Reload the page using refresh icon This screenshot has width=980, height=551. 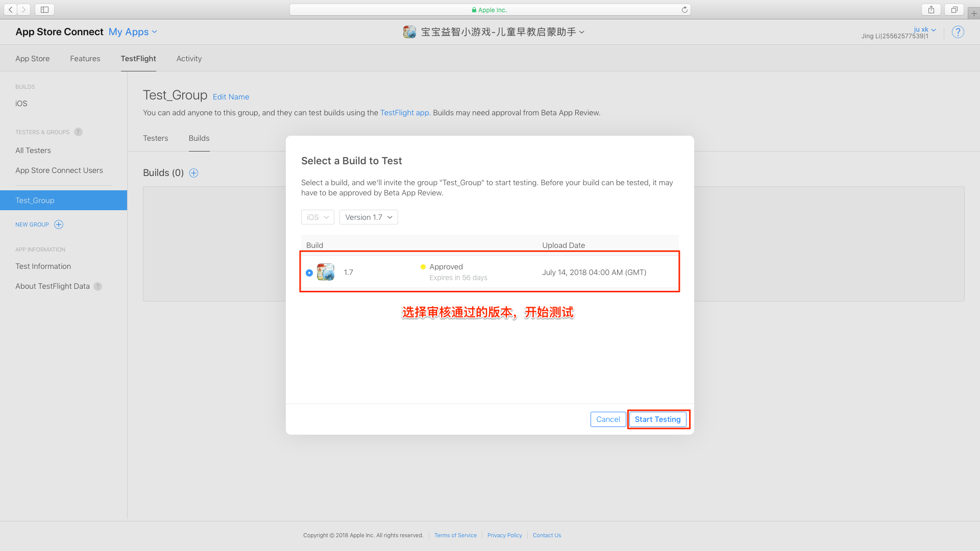tap(684, 9)
